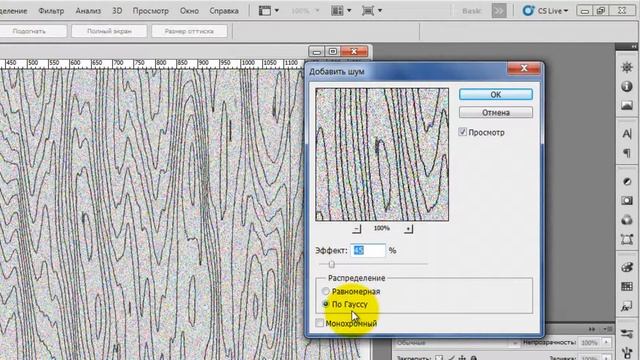This screenshot has width=640, height=360.
Task: Open the Анализ menu
Action: pos(88,11)
